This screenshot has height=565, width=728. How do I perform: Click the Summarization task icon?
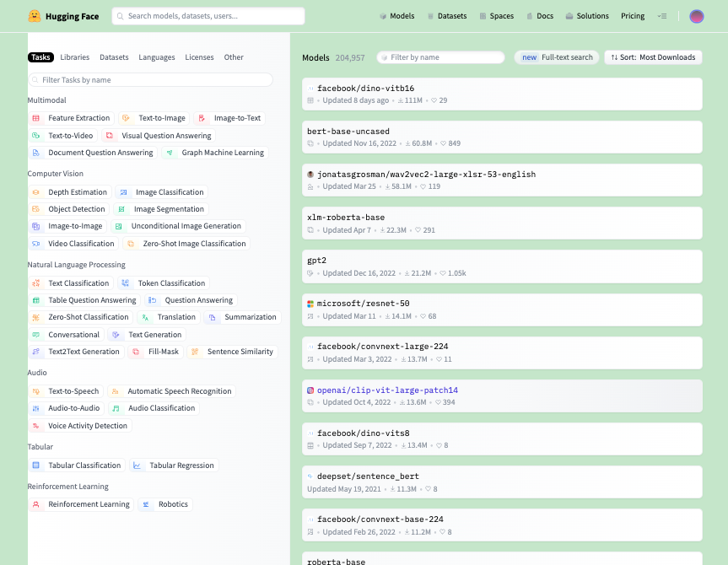point(213,318)
